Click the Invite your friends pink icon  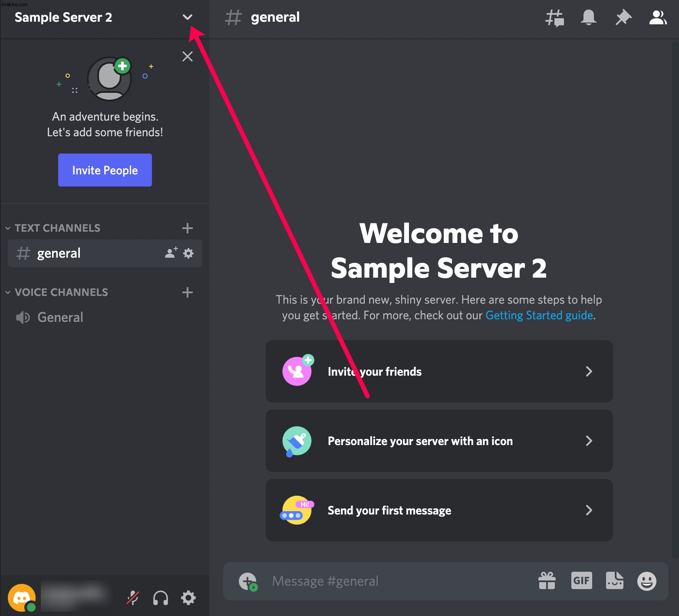coord(298,370)
